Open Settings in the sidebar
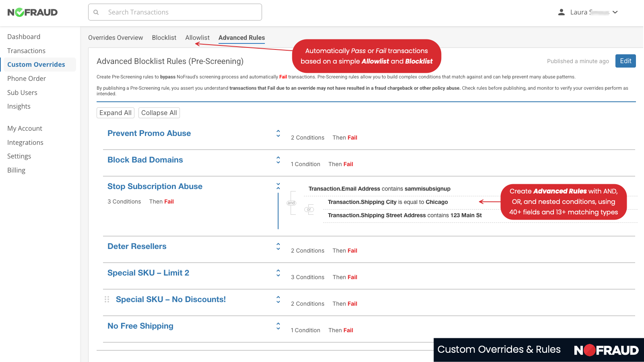 point(19,156)
